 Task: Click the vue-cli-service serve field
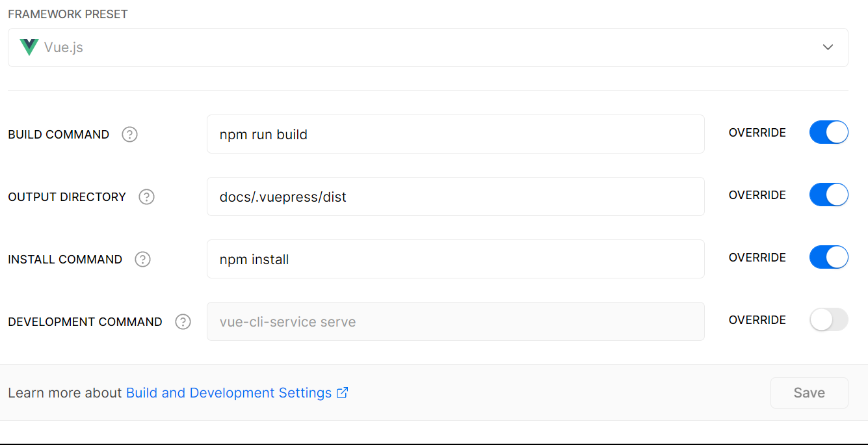pyautogui.click(x=455, y=322)
